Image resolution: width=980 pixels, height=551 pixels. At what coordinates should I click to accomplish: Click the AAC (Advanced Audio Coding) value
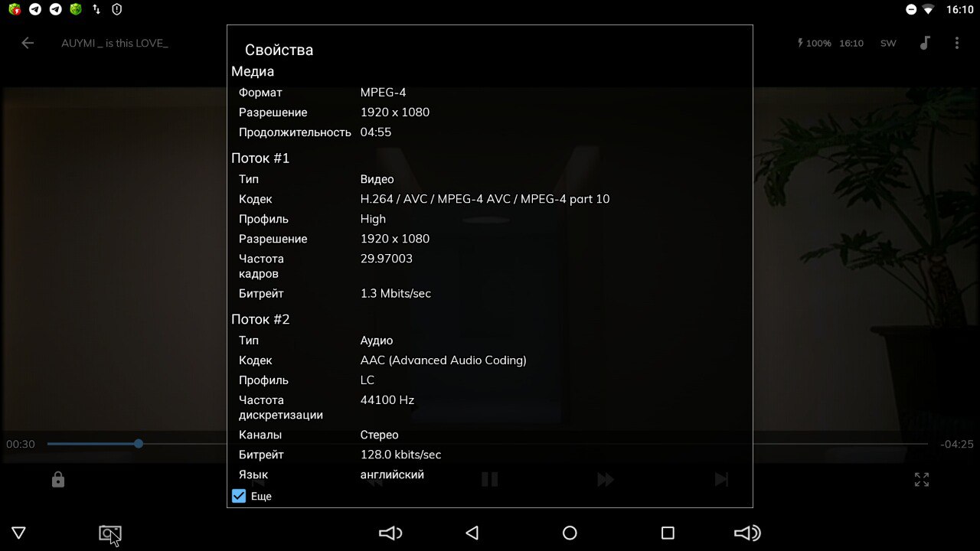443,360
